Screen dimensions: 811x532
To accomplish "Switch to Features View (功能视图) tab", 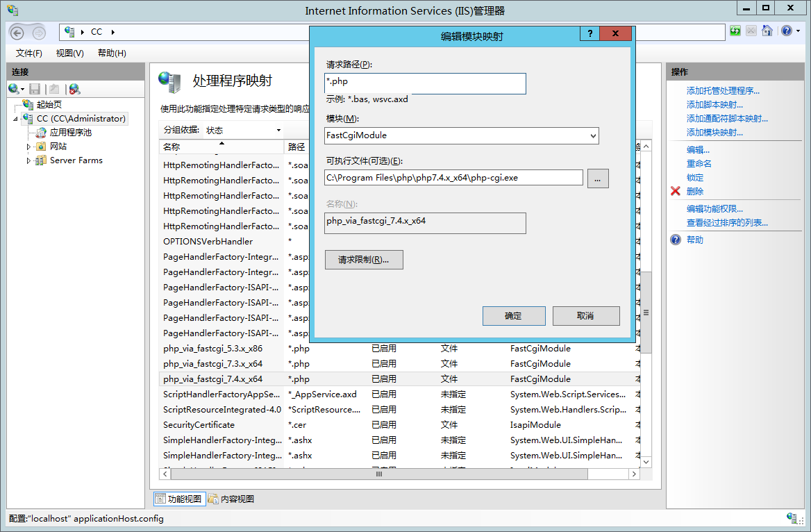I will pyautogui.click(x=179, y=499).
